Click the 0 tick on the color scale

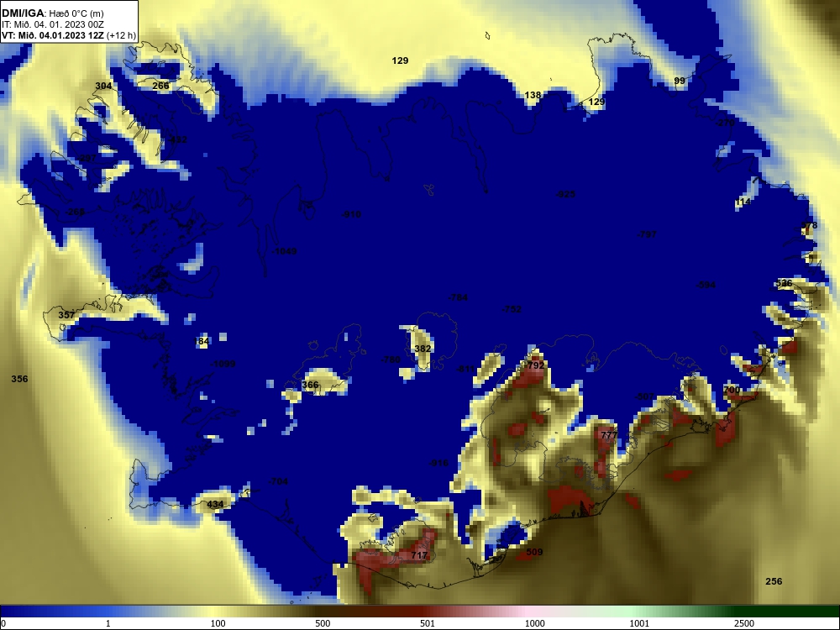(x=3, y=623)
